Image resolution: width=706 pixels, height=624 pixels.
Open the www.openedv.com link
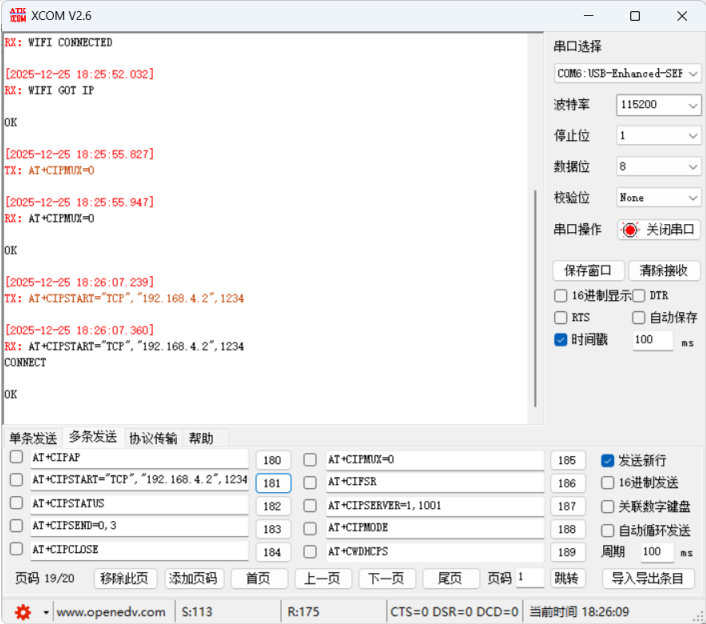(x=111, y=612)
